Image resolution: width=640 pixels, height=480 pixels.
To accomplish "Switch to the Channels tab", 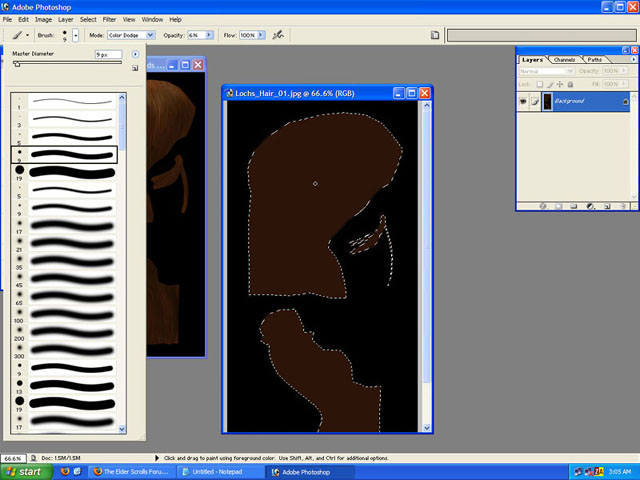I will click(564, 60).
